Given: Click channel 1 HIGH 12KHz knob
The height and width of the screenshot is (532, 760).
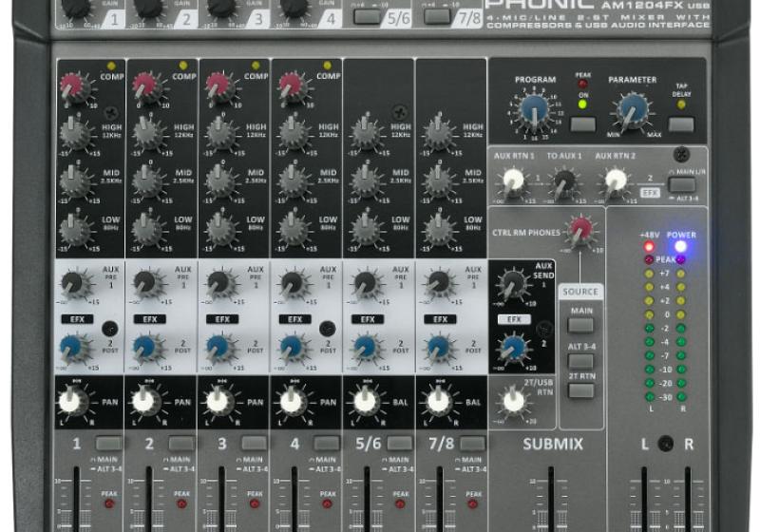Looking at the screenshot, I should (74, 133).
